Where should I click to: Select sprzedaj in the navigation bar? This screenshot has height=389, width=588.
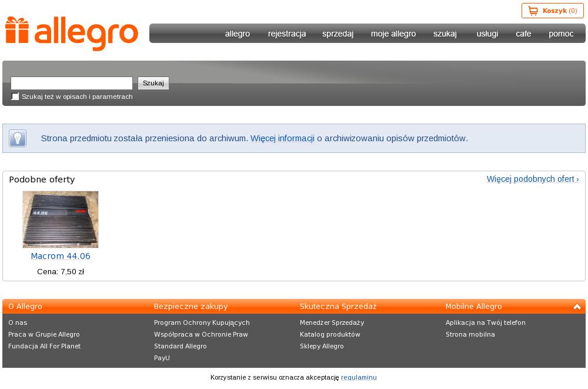[x=338, y=34]
